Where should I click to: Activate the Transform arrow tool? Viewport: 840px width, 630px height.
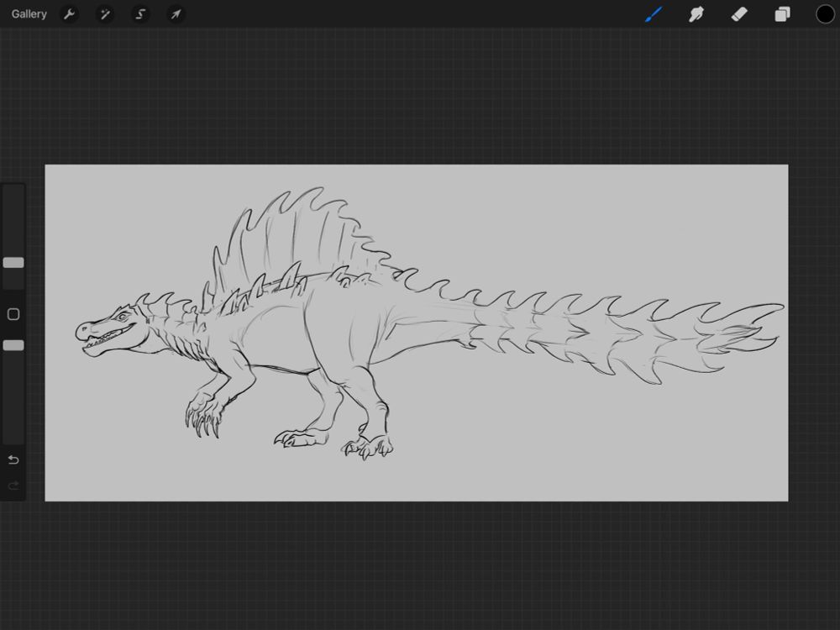[x=176, y=14]
